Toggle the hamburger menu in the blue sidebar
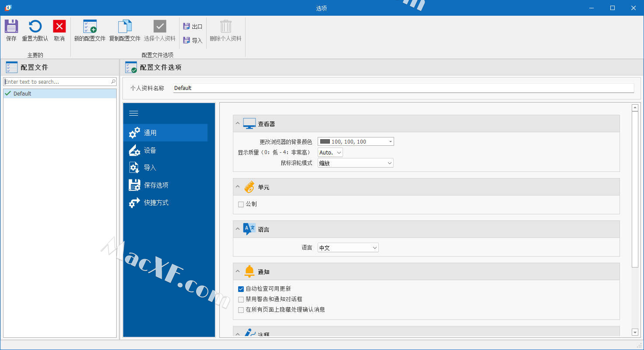 (134, 113)
